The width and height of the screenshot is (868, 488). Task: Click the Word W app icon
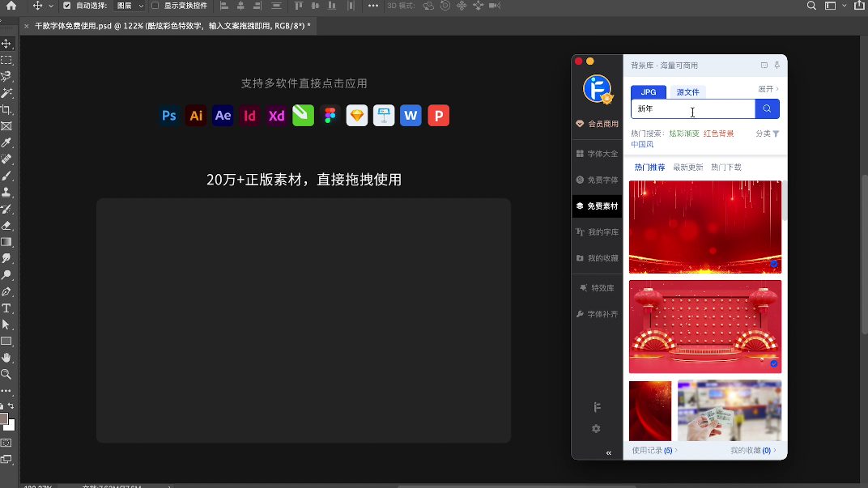pos(411,116)
